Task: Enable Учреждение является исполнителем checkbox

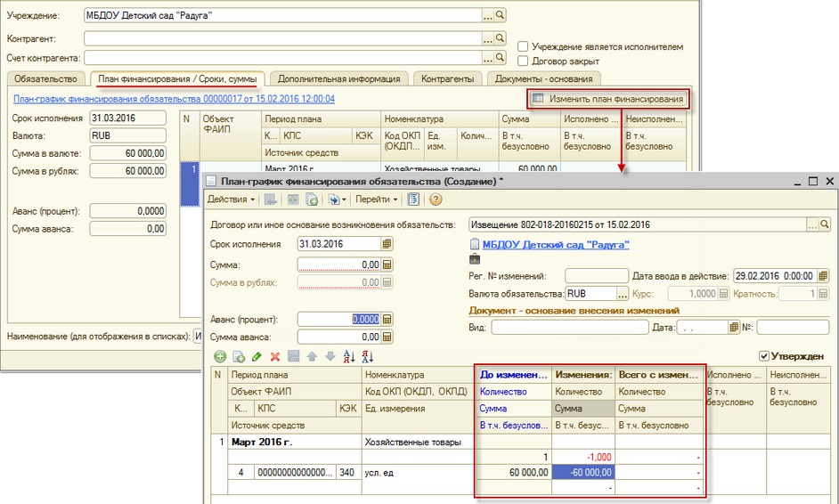Action: pos(524,46)
